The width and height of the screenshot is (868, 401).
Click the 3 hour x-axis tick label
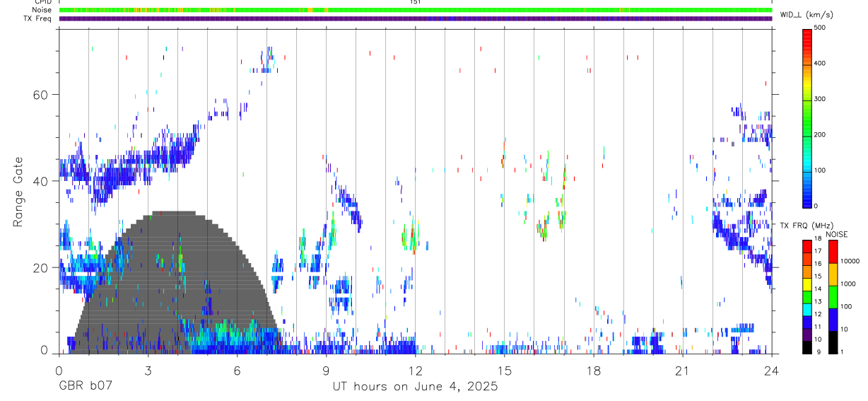148,370
